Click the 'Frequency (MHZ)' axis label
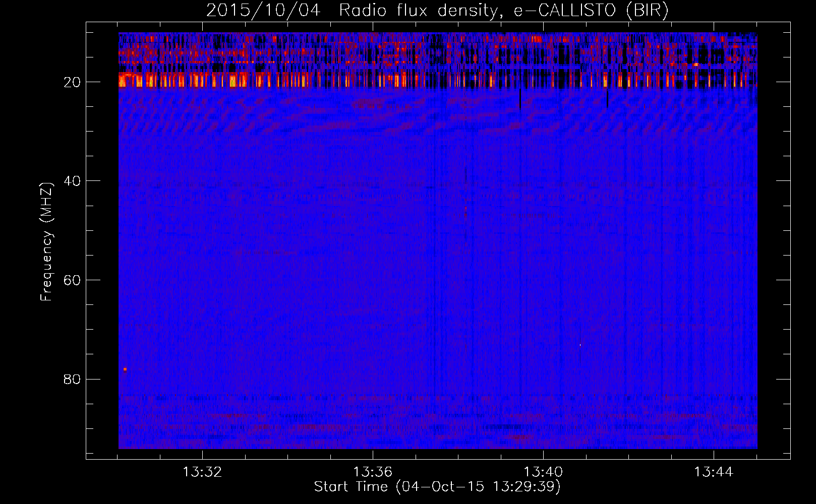 46,242
